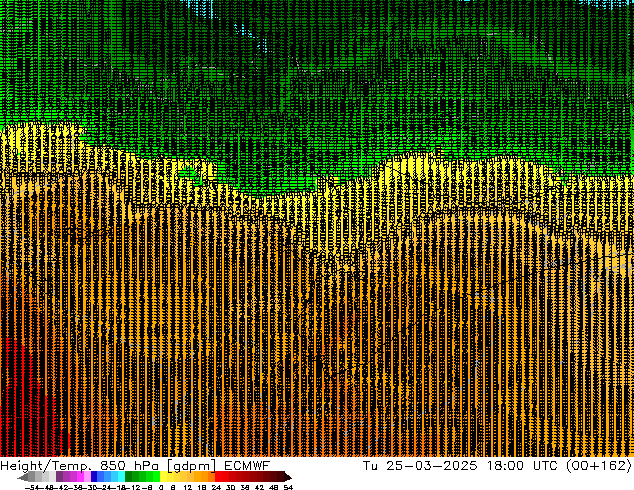Screen dimensions: 634x490
Task: Click the grey left arrow end of color scale
Action: pos(23,477)
